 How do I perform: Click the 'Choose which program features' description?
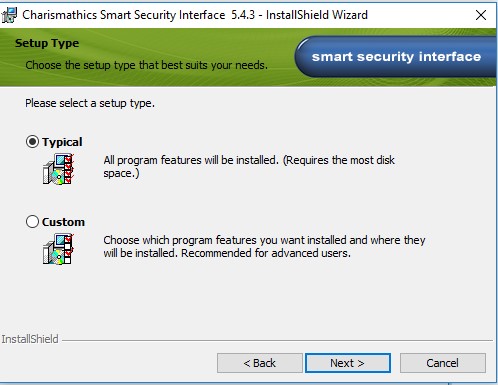pos(264,247)
